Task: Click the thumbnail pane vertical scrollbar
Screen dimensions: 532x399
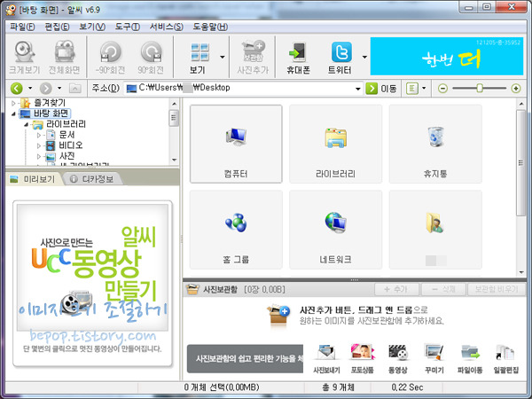Action: (x=520, y=163)
